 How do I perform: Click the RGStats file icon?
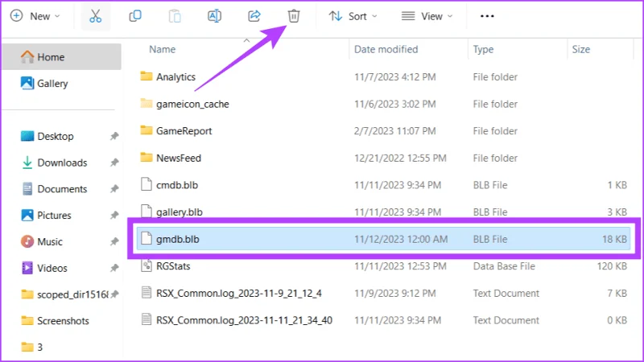point(147,265)
